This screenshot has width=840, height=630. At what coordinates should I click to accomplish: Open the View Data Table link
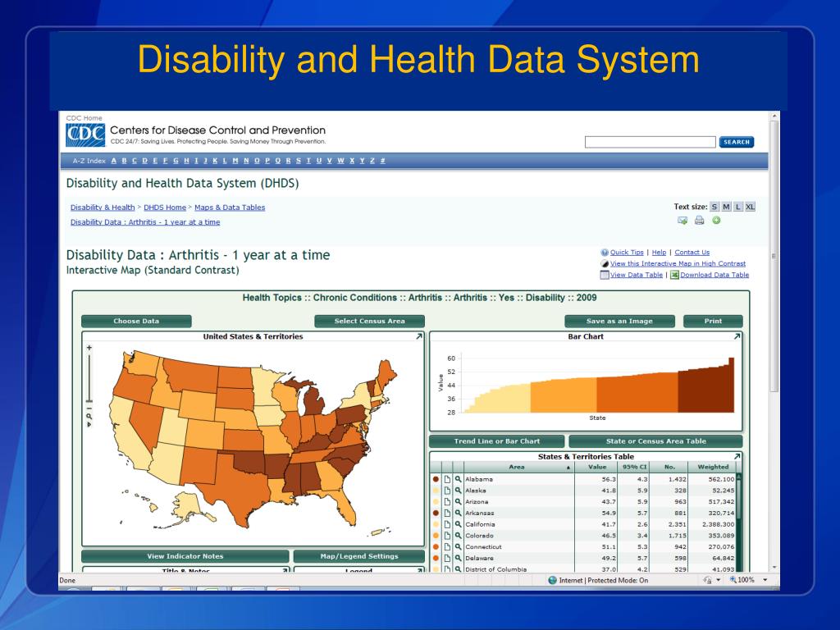[x=637, y=275]
